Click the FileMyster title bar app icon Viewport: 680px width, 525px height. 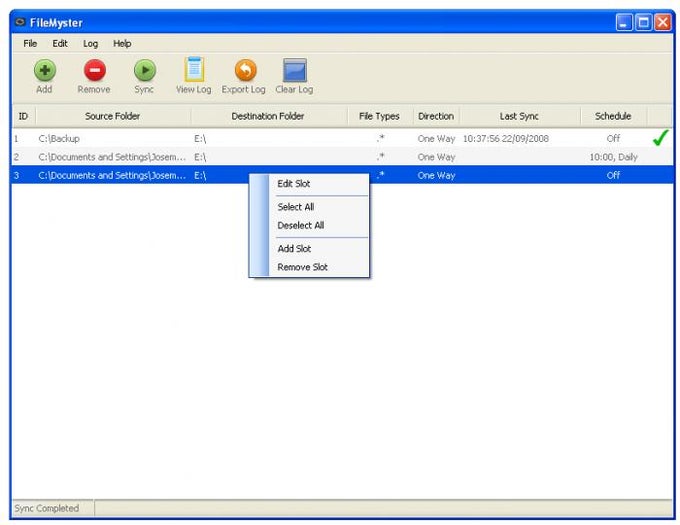pyautogui.click(x=20, y=22)
